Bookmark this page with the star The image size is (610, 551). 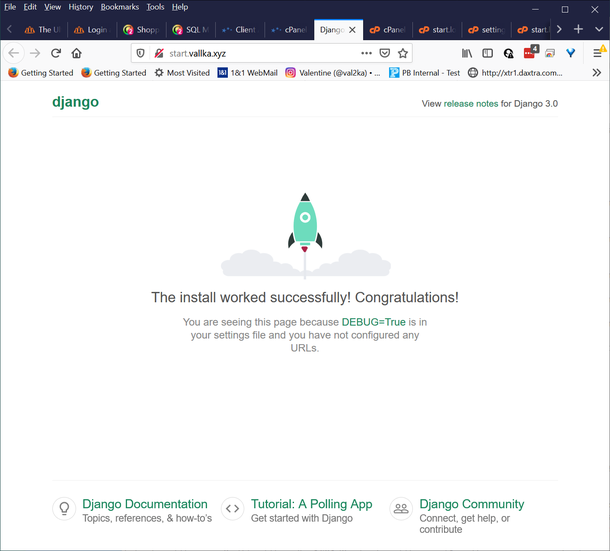[x=403, y=53]
